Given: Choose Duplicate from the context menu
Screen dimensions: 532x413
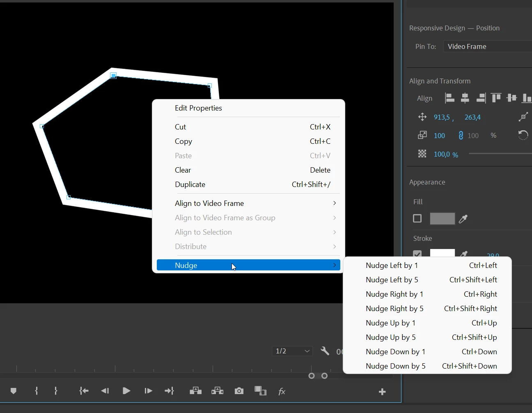Looking at the screenshot, I should click(249, 185).
